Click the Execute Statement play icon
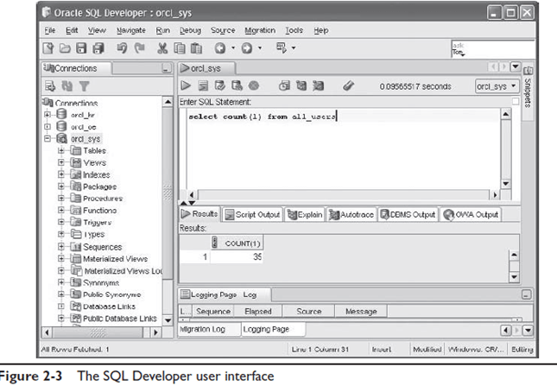 186,86
